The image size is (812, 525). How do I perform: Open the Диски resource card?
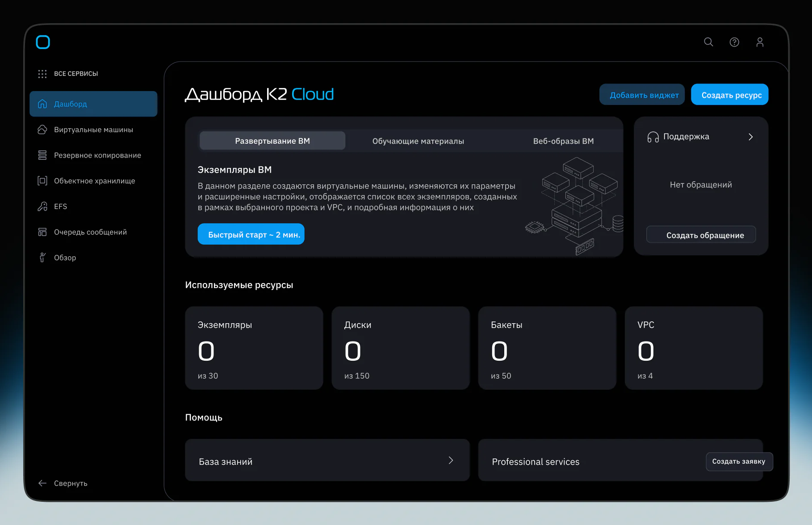[x=401, y=348]
